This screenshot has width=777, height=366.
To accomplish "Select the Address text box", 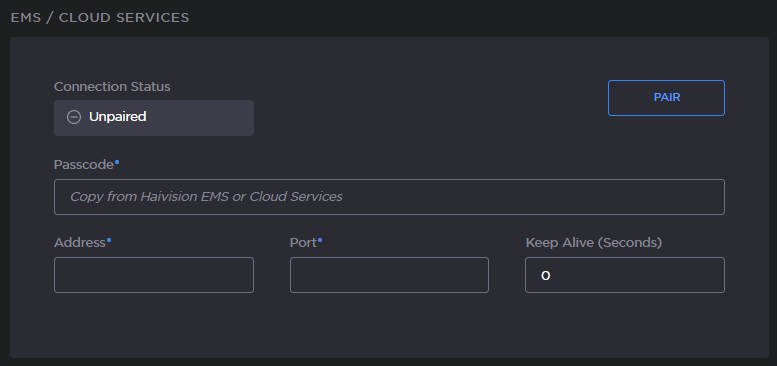I will [154, 275].
